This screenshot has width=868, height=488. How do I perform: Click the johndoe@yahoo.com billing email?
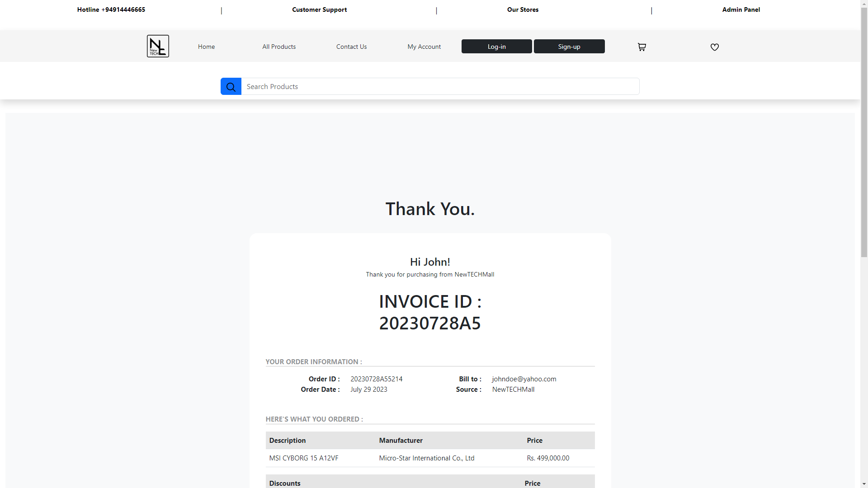524,379
